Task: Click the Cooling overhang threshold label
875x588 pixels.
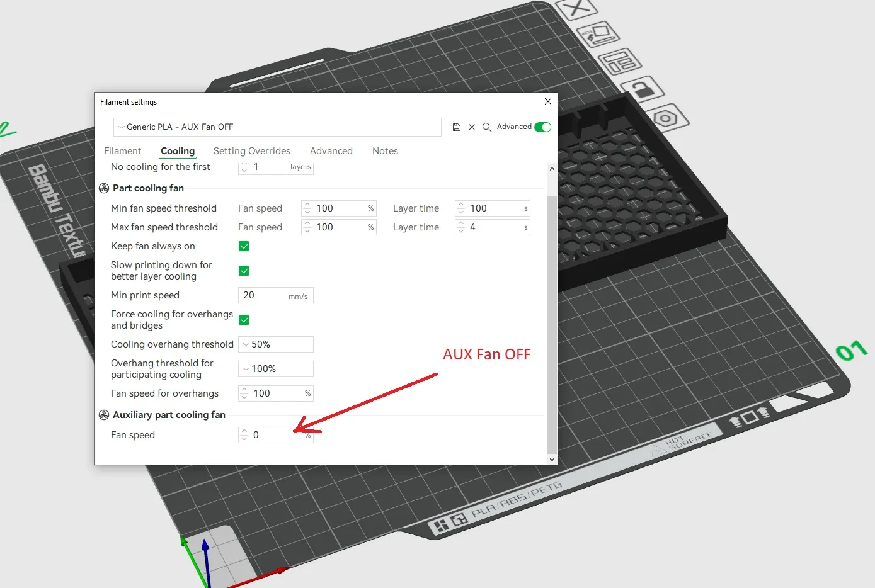Action: tap(172, 344)
